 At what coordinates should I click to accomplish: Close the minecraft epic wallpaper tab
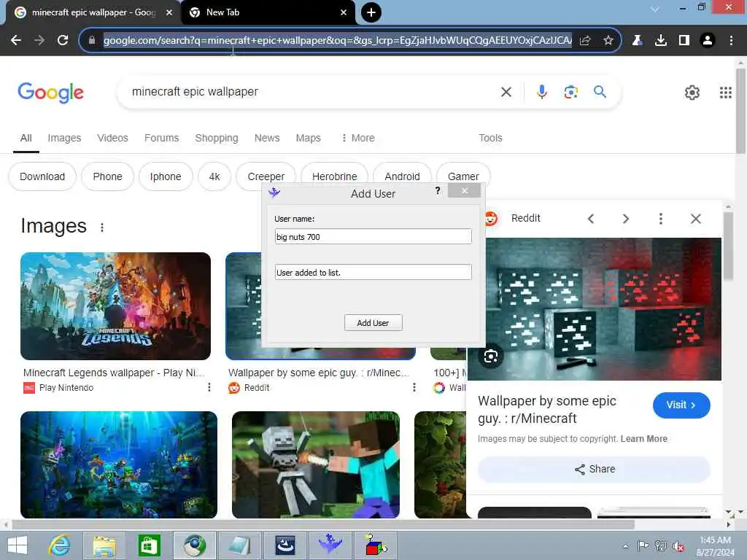click(x=169, y=12)
